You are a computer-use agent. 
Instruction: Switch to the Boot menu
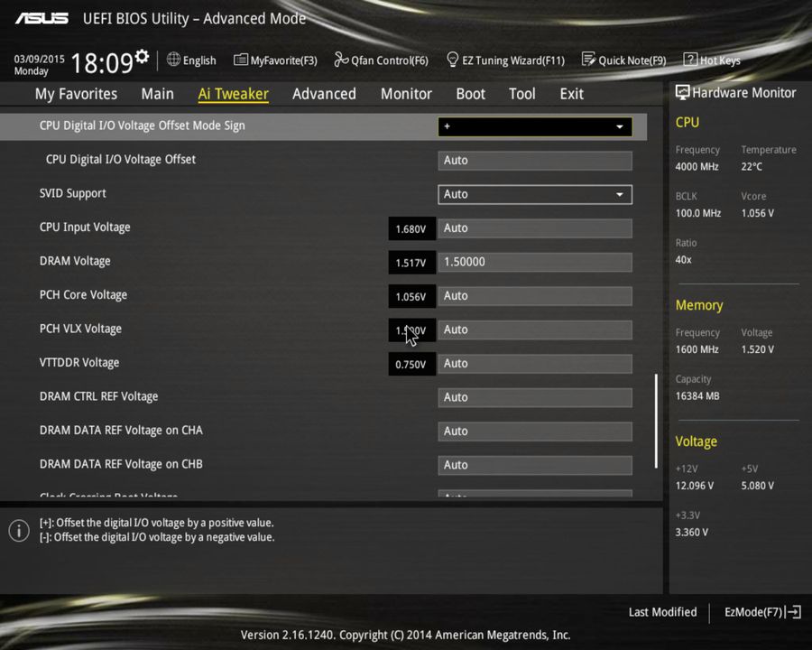[x=470, y=93]
